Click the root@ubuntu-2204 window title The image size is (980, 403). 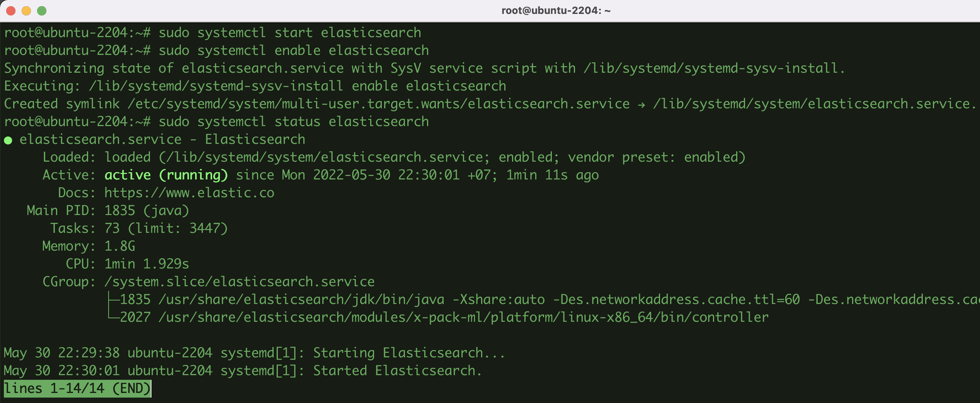(557, 11)
